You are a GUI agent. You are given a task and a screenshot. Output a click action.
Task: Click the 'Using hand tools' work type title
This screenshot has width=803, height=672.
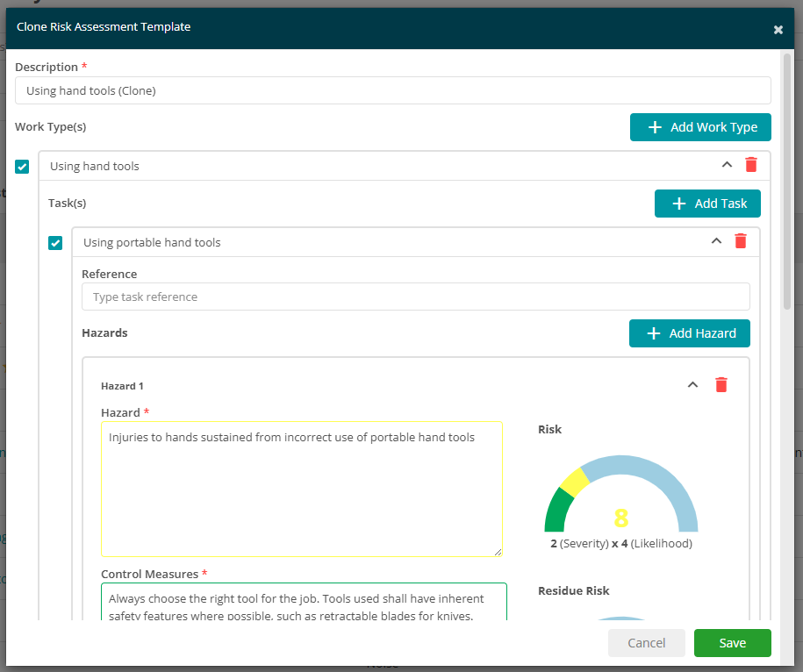(x=95, y=167)
